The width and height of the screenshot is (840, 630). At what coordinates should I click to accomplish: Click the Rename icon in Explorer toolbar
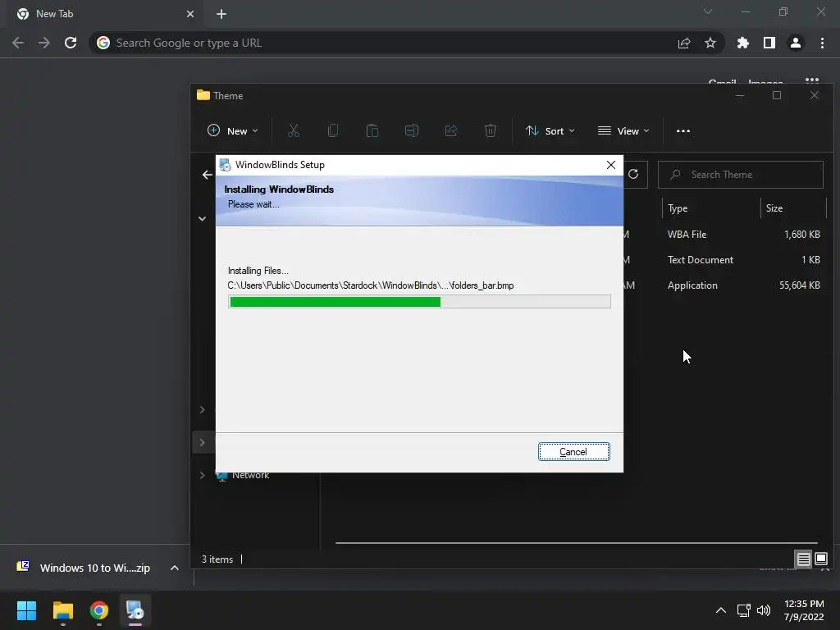point(412,130)
